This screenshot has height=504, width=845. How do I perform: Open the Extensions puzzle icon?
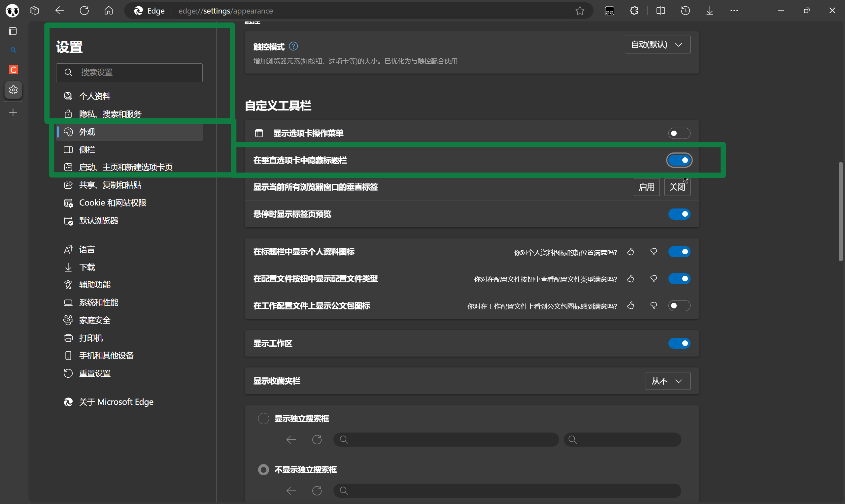(634, 11)
